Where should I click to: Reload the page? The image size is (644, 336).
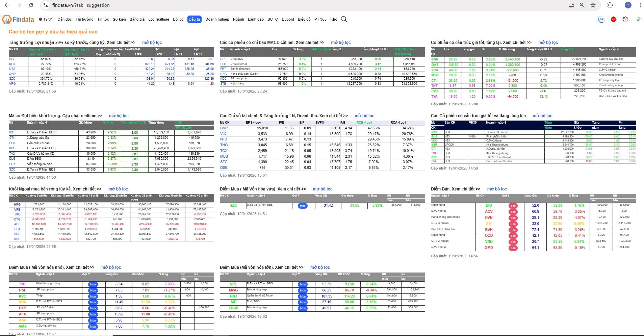click(x=31, y=5)
